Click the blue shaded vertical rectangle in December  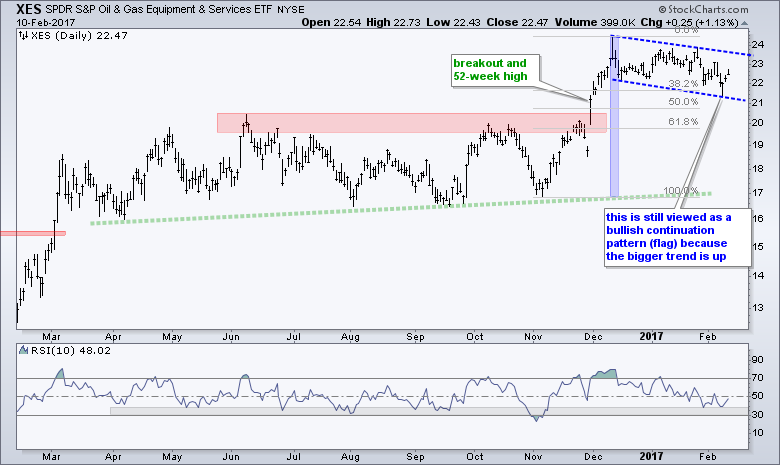614,116
